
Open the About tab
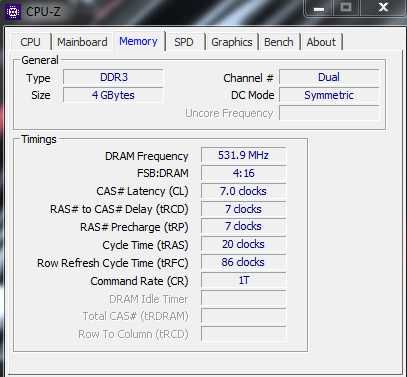click(321, 42)
